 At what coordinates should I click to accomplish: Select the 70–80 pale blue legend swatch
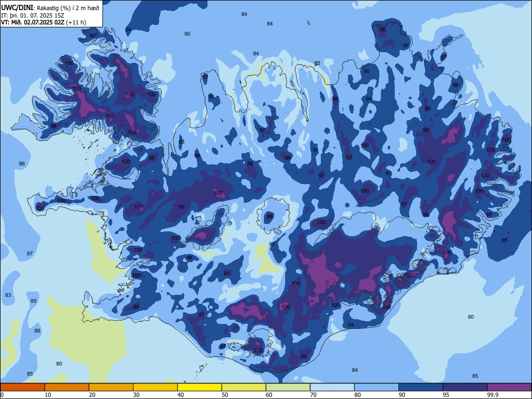332,387
